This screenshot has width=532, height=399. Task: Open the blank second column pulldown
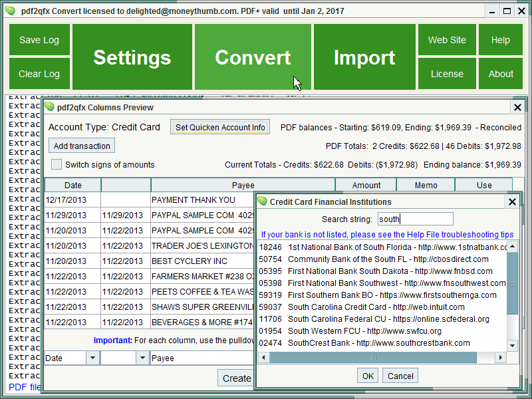coord(142,358)
